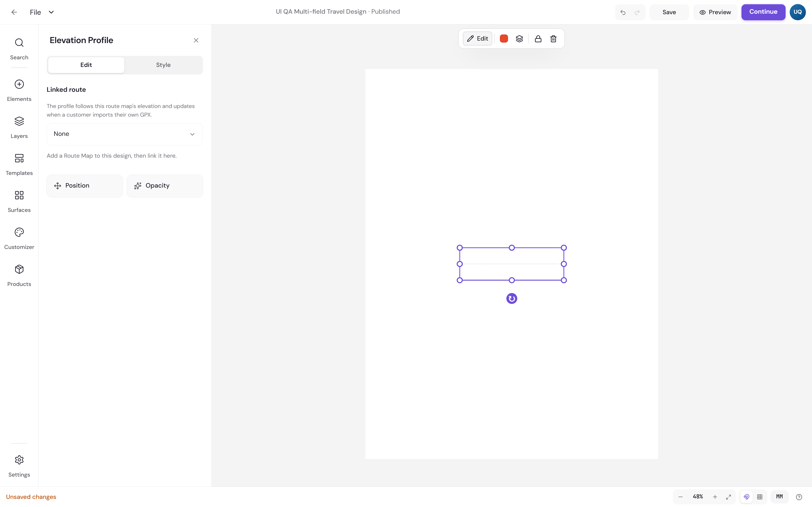The width and height of the screenshot is (812, 507).
Task: Open the Templates sidebar icon
Action: pos(19,164)
